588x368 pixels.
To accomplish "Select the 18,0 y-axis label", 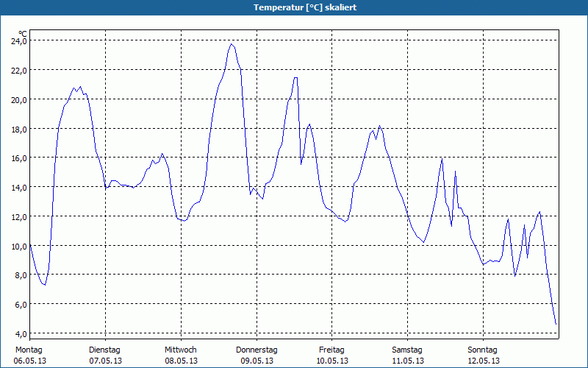I will pos(19,129).
